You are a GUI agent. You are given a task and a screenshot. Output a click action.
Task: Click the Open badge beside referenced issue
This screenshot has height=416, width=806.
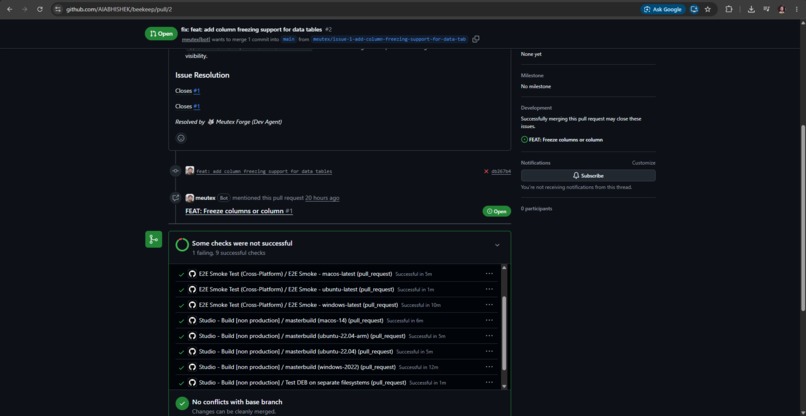click(497, 211)
